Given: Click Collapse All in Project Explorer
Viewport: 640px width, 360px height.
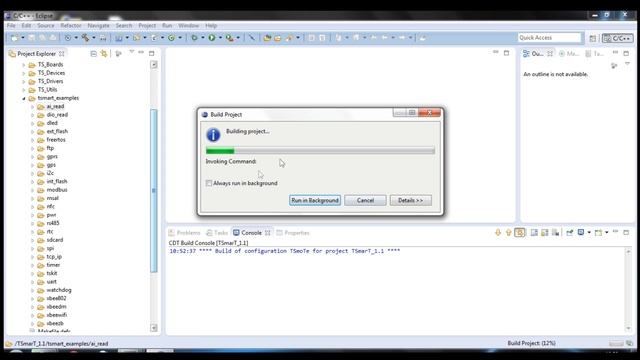Looking at the screenshot, I should (x=93, y=53).
